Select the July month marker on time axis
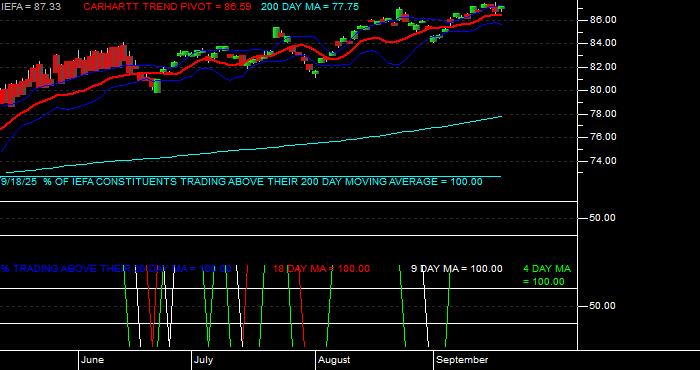The height and width of the screenshot is (370, 700). 204,360
